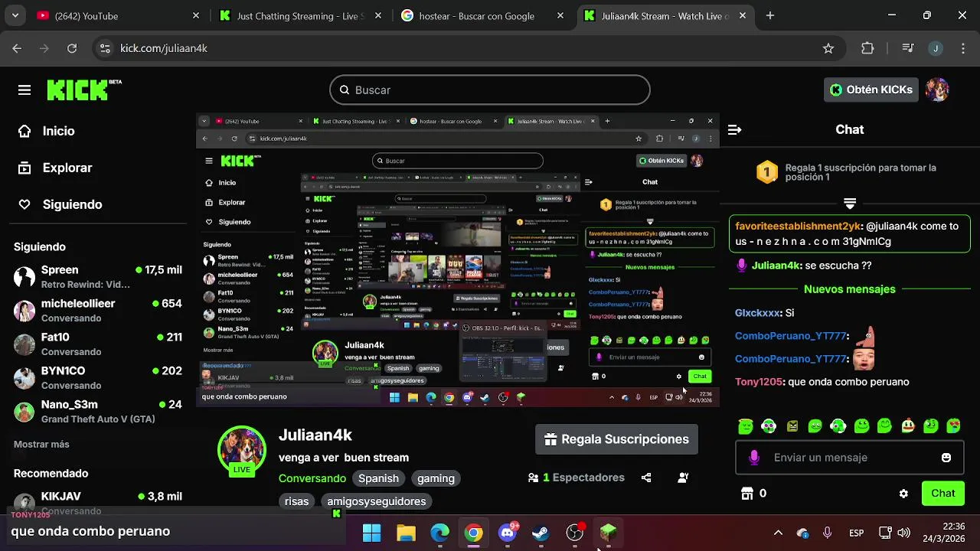Open chat settings gear
The height and width of the screenshot is (551, 980).
click(x=903, y=494)
